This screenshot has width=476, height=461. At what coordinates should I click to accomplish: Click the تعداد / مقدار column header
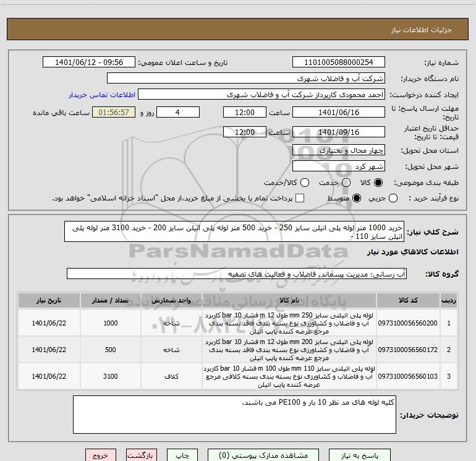coord(111,300)
